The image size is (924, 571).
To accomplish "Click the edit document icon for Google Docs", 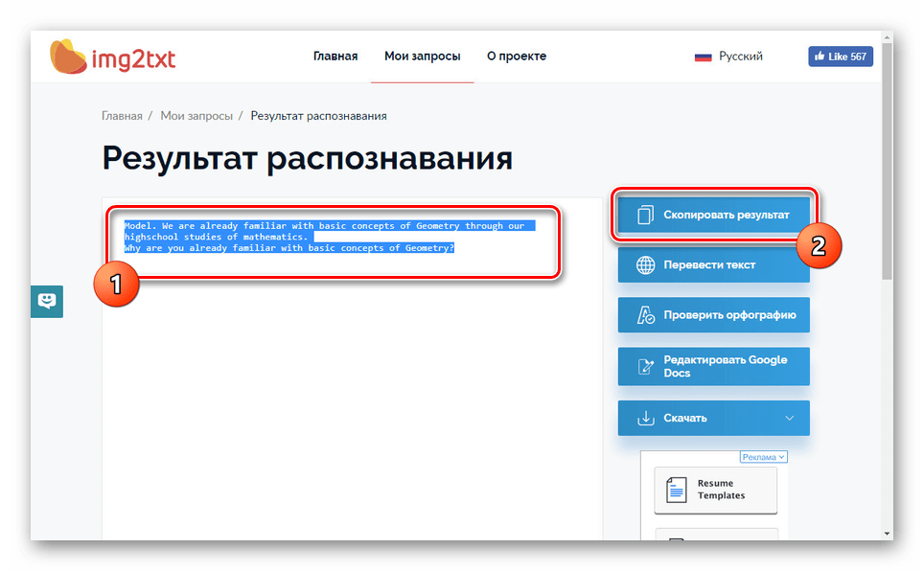I will [x=645, y=366].
